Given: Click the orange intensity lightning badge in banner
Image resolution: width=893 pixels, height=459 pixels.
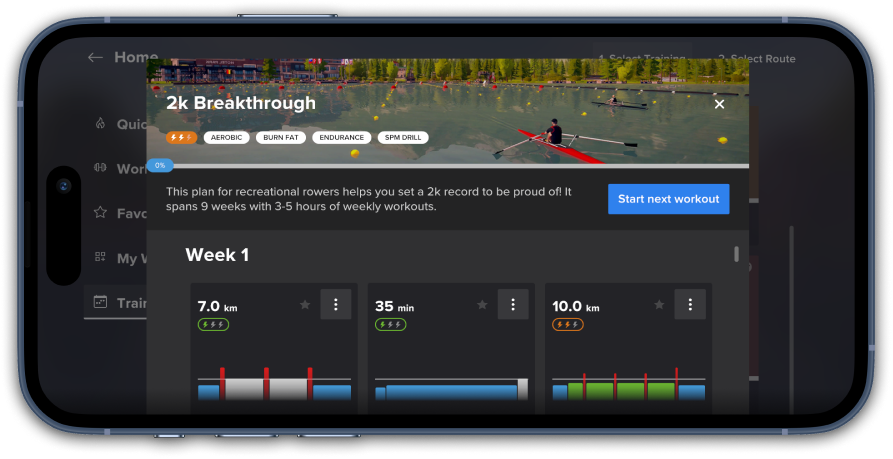Looking at the screenshot, I should (x=182, y=138).
